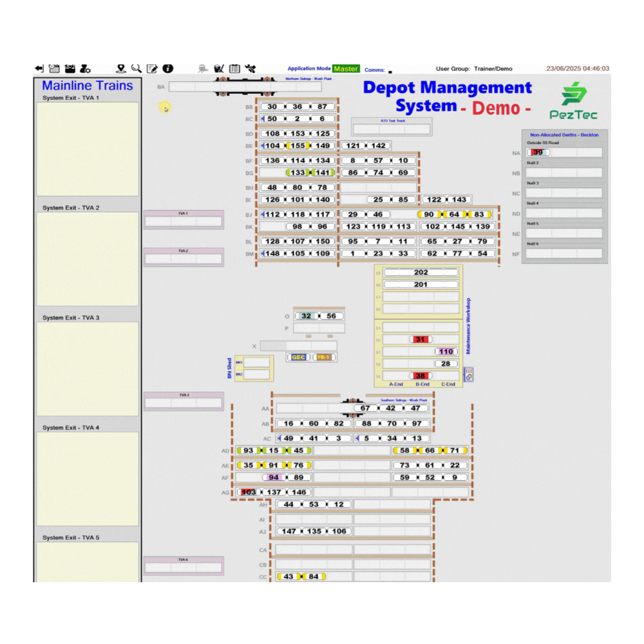Select red train 38 in workshop

click(420, 376)
